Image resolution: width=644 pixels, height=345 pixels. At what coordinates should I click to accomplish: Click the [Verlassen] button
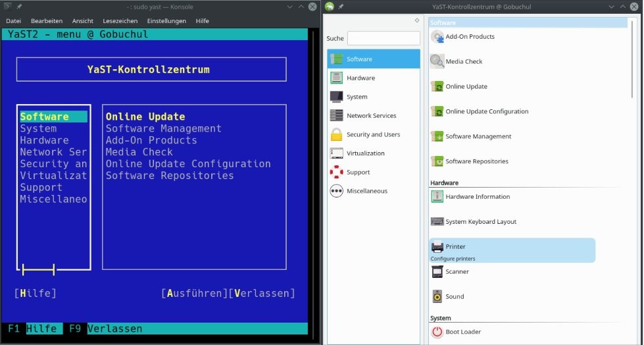point(262,293)
